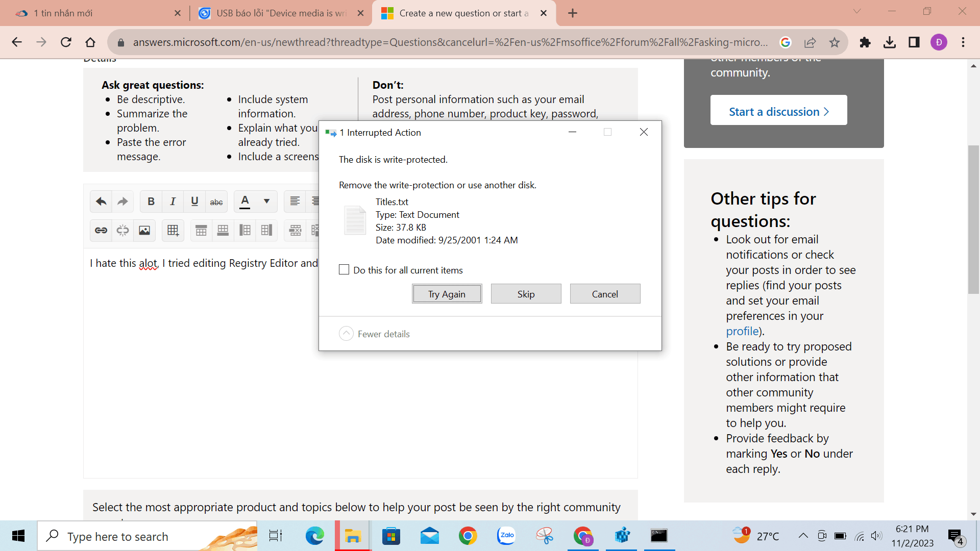This screenshot has width=980, height=551.
Task: Toggle underline formatting in the editor
Action: (194, 202)
